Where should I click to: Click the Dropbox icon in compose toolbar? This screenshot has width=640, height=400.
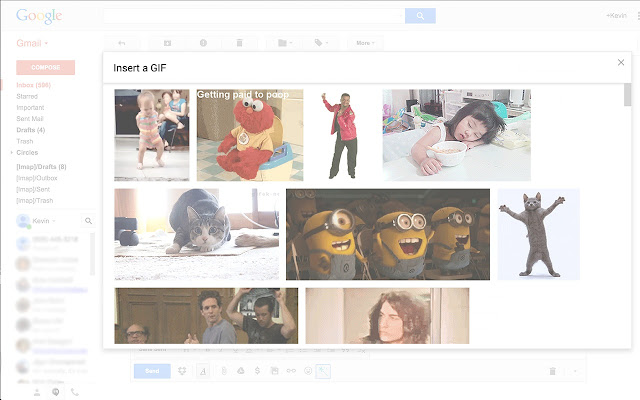pos(182,371)
